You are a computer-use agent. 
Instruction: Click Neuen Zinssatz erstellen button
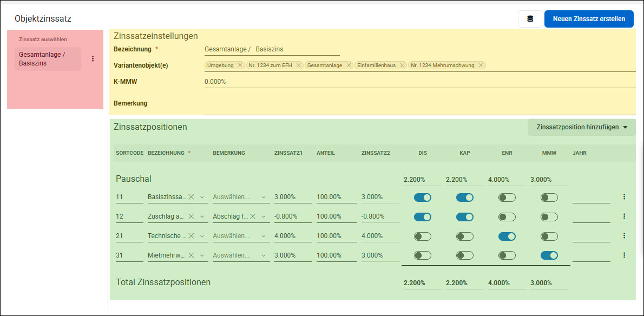(589, 19)
